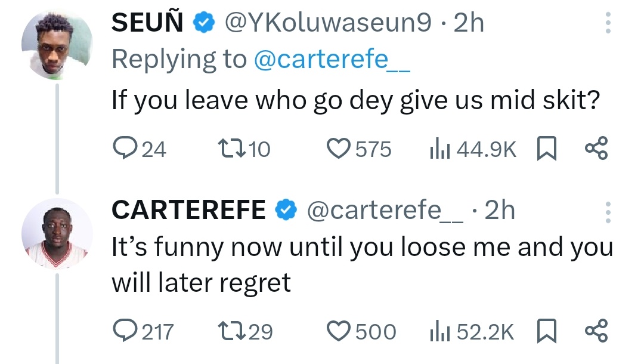Open the reply icon on CARTEREFE's tweet
Screen dimensions: 644x364
[125, 331]
